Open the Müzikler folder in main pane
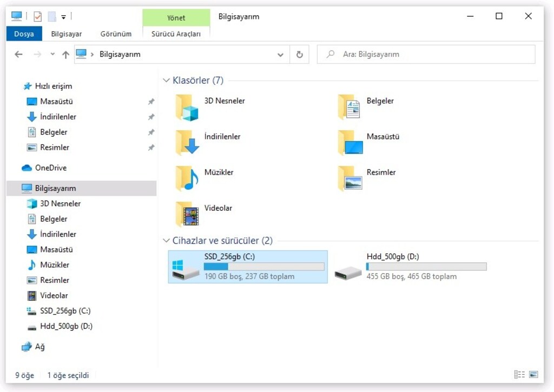The width and height of the screenshot is (554, 392). [x=187, y=178]
